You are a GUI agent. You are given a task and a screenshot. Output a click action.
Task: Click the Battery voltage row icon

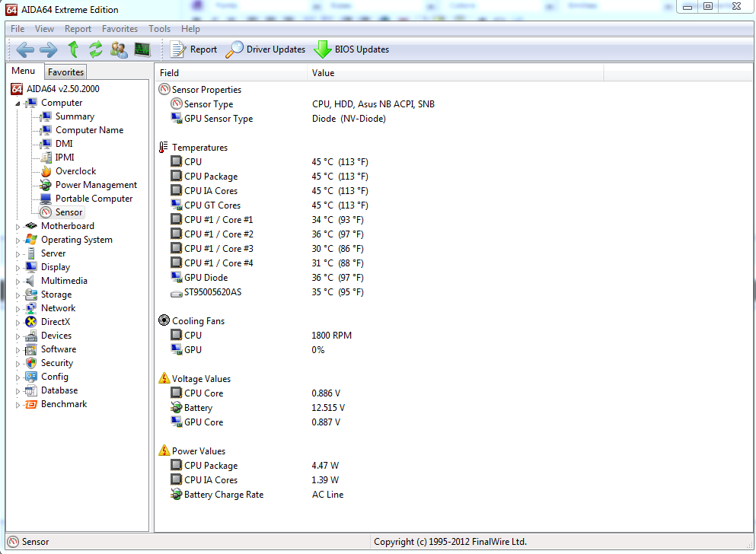[177, 408]
